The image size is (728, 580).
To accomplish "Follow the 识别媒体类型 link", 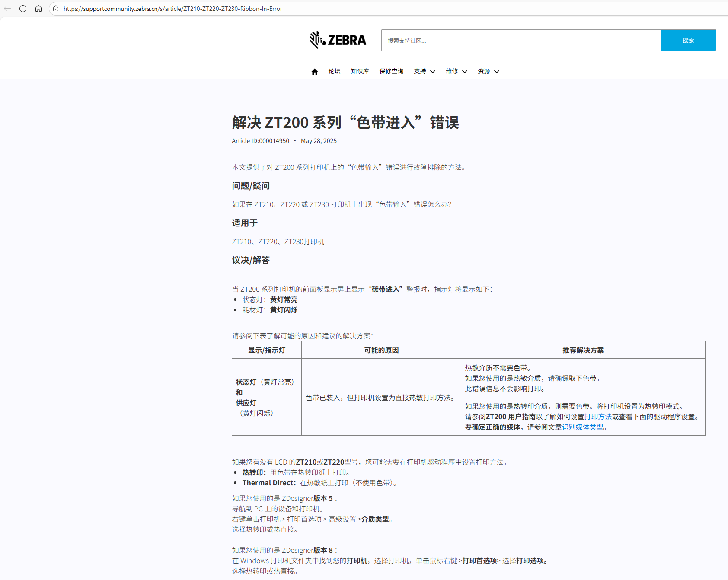I will click(582, 427).
